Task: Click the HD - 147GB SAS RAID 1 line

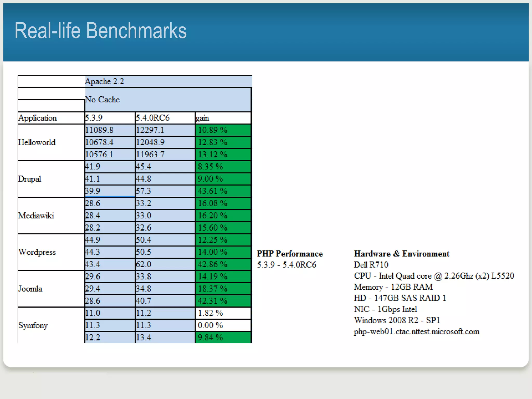Action: (x=400, y=298)
